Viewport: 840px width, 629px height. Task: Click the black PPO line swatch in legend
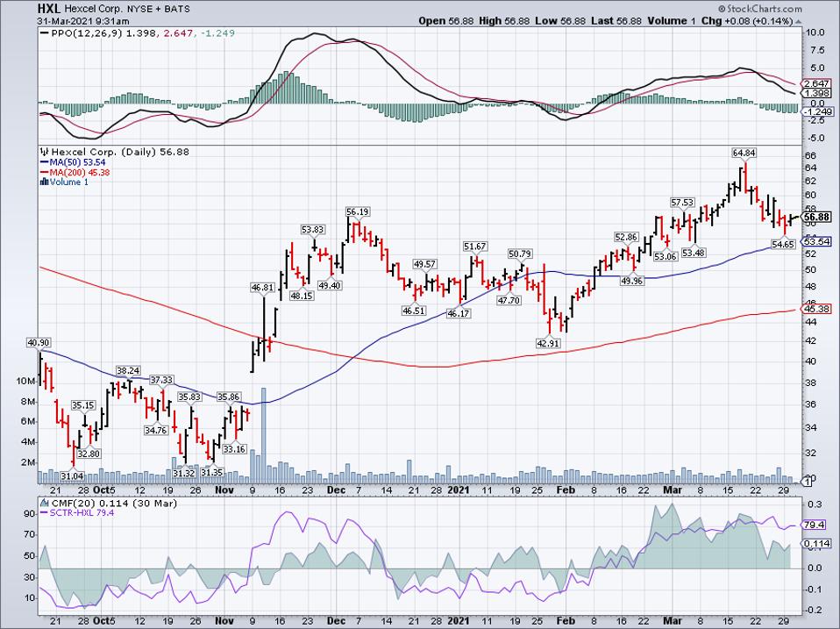click(44, 33)
